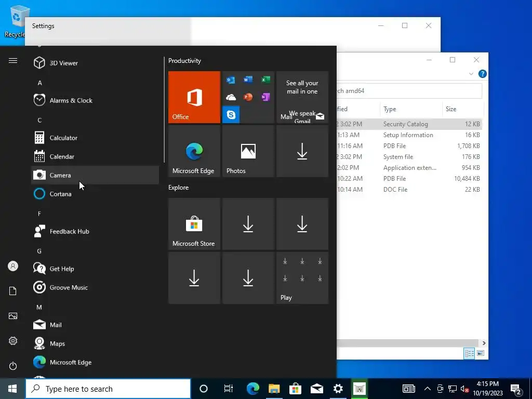Launch the Camera app

coord(95,175)
